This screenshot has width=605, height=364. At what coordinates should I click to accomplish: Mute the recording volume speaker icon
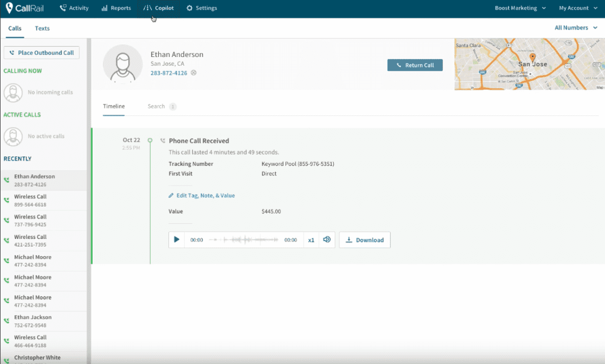pos(327,240)
